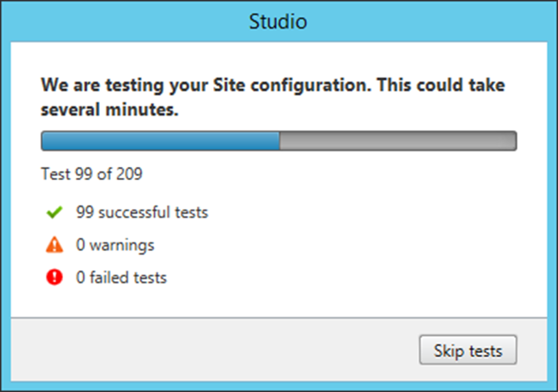This screenshot has width=558, height=392.
Task: Click the 'several minutes.' heading line
Action: click(110, 109)
